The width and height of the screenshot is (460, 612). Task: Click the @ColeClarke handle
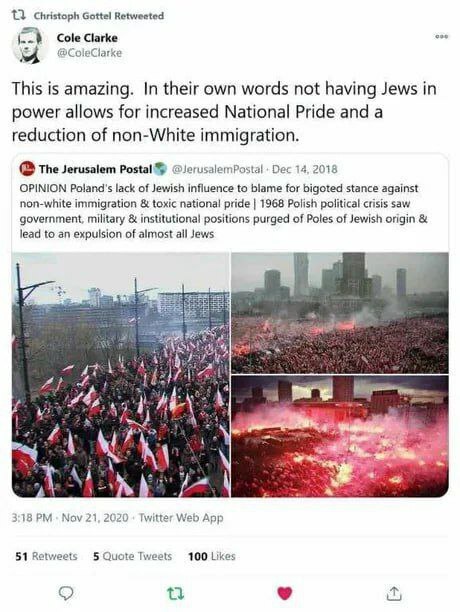coord(89,53)
